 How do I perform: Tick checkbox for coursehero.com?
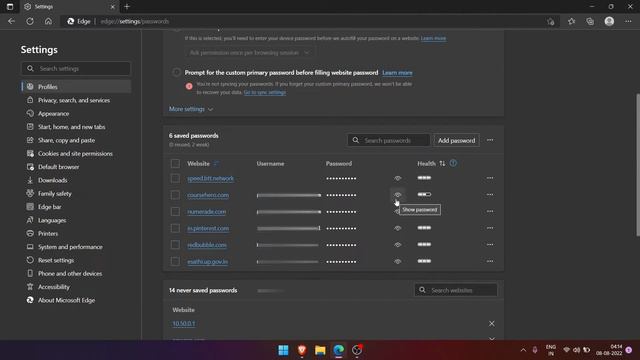pos(175,195)
